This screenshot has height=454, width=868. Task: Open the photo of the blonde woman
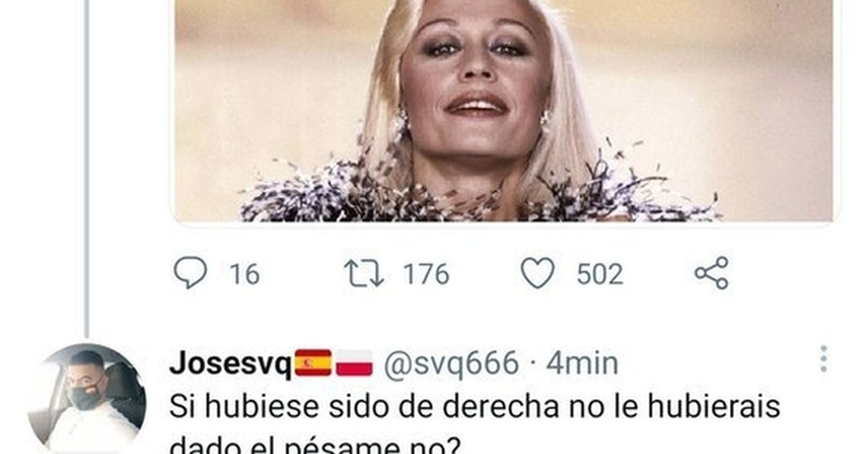[x=505, y=111]
